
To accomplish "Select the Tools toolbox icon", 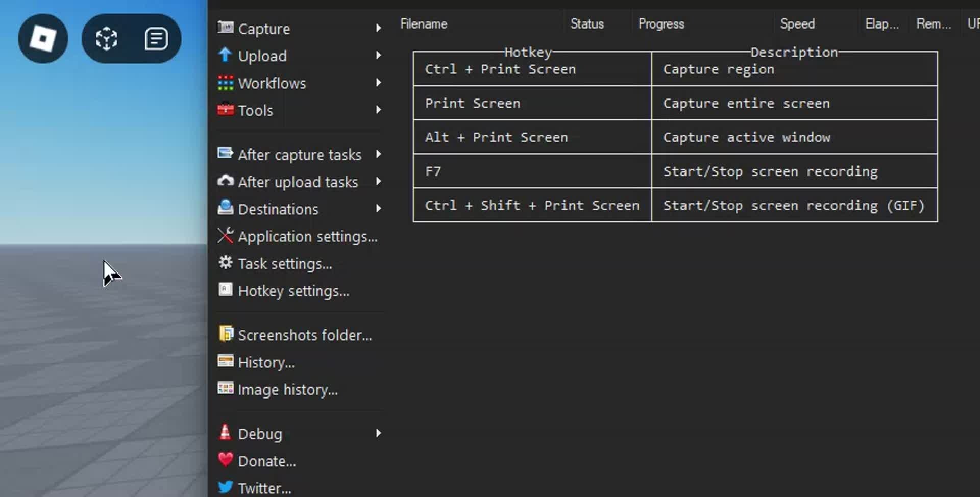I will tap(225, 110).
